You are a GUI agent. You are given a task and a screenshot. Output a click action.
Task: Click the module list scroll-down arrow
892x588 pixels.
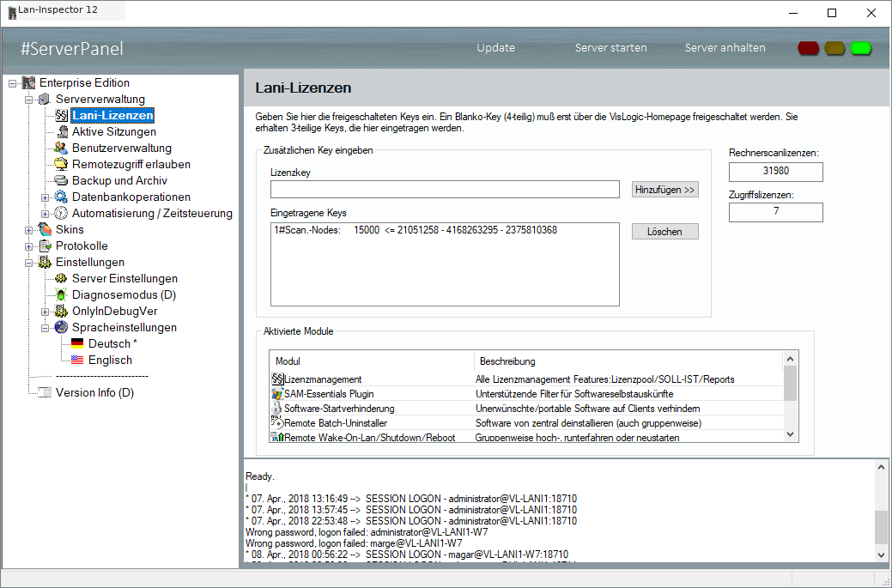790,434
